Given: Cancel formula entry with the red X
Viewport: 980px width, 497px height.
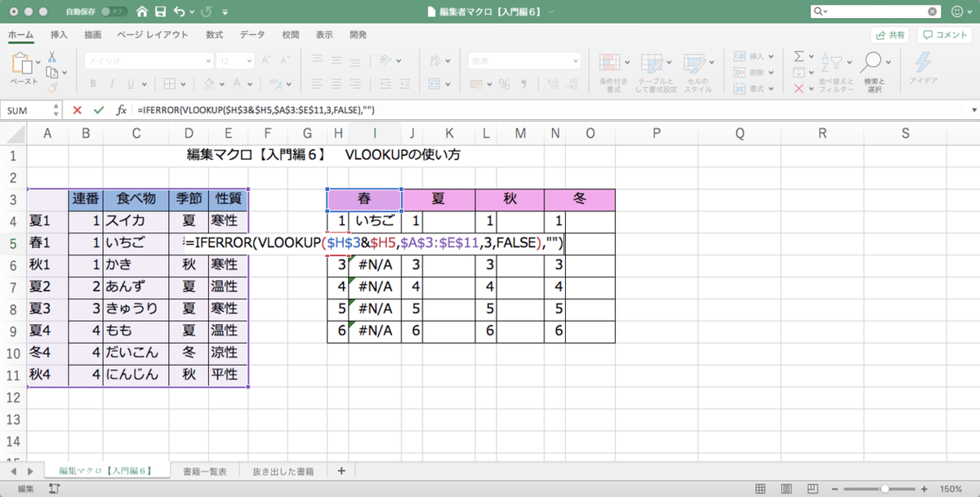Looking at the screenshot, I should pyautogui.click(x=77, y=109).
